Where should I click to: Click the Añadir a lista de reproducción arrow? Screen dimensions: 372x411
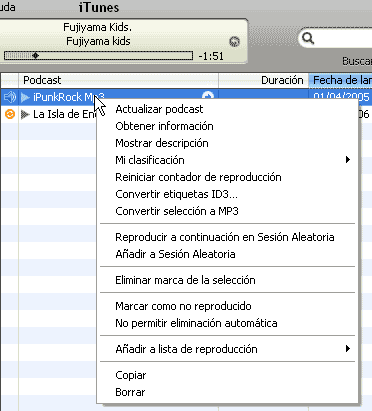[348, 349]
